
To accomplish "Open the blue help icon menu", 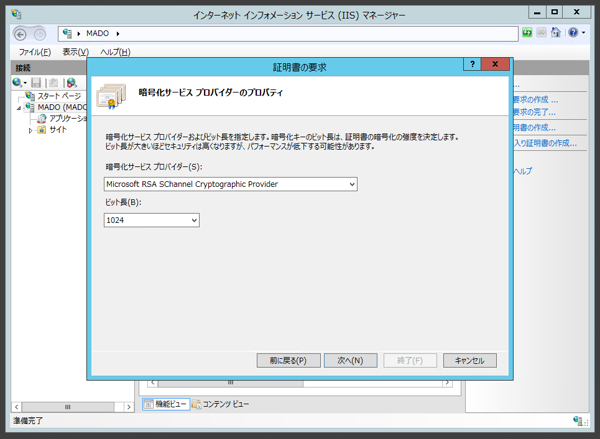I will tap(573, 33).
